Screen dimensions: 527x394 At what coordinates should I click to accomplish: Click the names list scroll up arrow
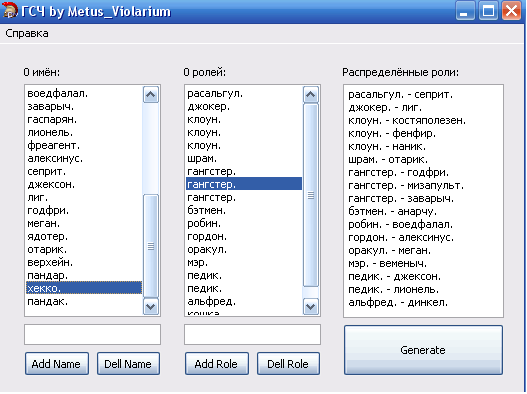(151, 95)
